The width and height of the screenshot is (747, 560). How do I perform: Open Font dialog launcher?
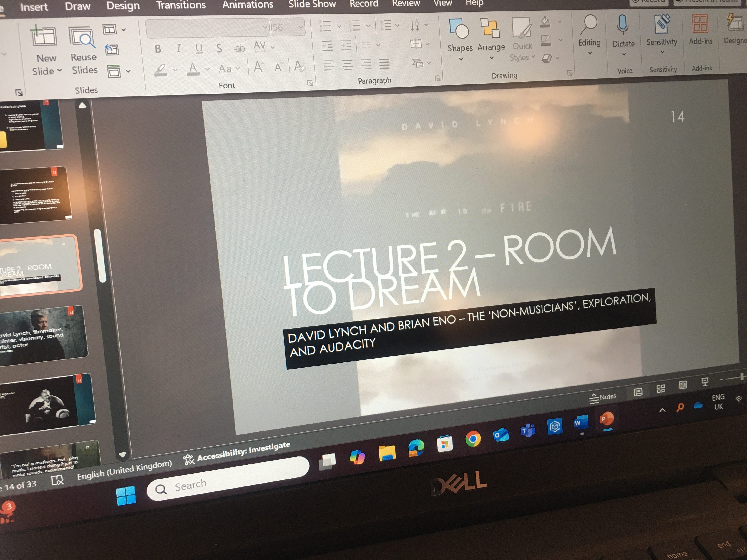tap(310, 83)
